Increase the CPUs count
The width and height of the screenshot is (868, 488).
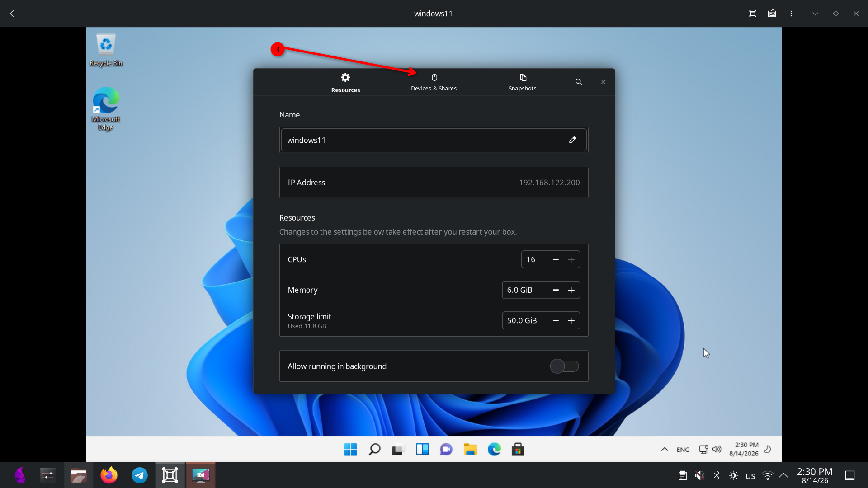coord(571,259)
